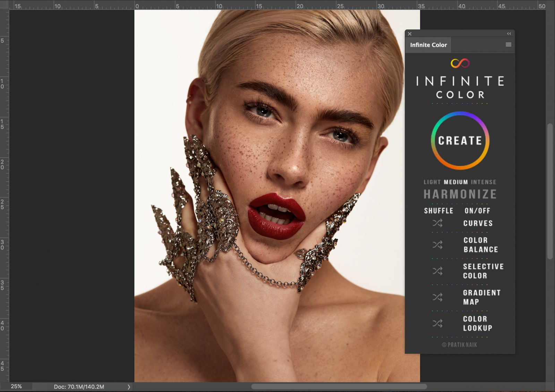Shuffle the Curves adjustment
Image resolution: width=555 pixels, height=392 pixels.
437,223
